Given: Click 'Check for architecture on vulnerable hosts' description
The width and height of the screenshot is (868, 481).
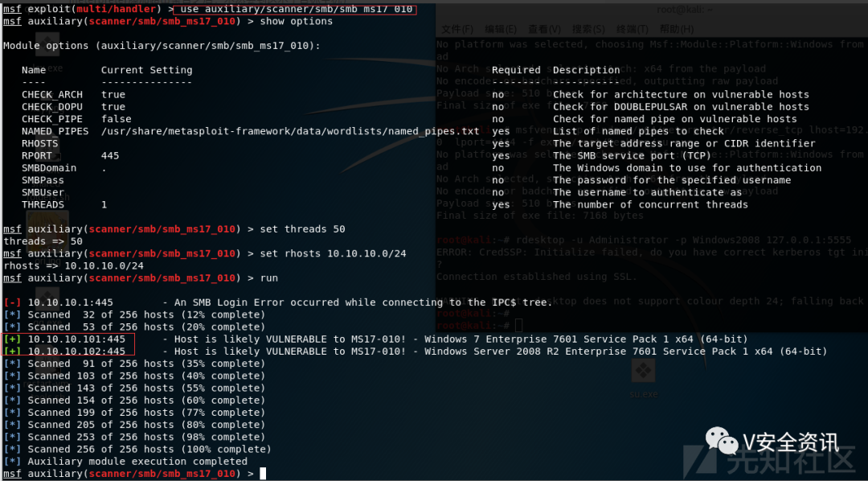Looking at the screenshot, I should [681, 95].
